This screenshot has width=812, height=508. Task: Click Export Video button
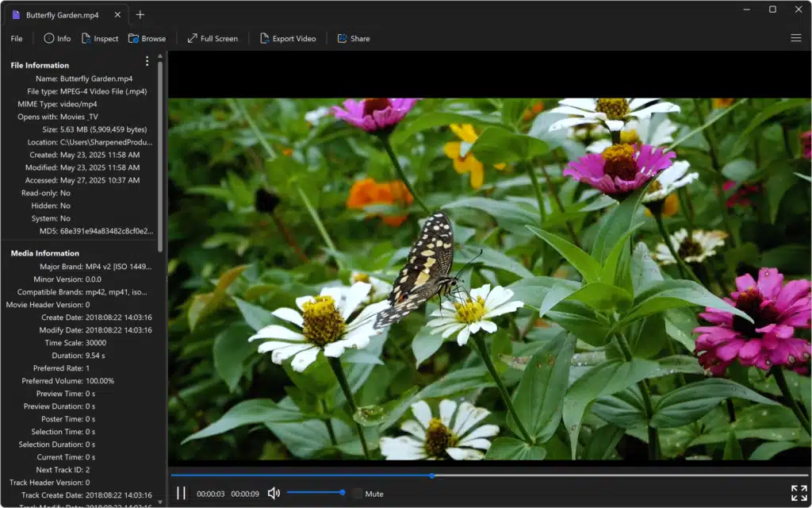click(287, 38)
